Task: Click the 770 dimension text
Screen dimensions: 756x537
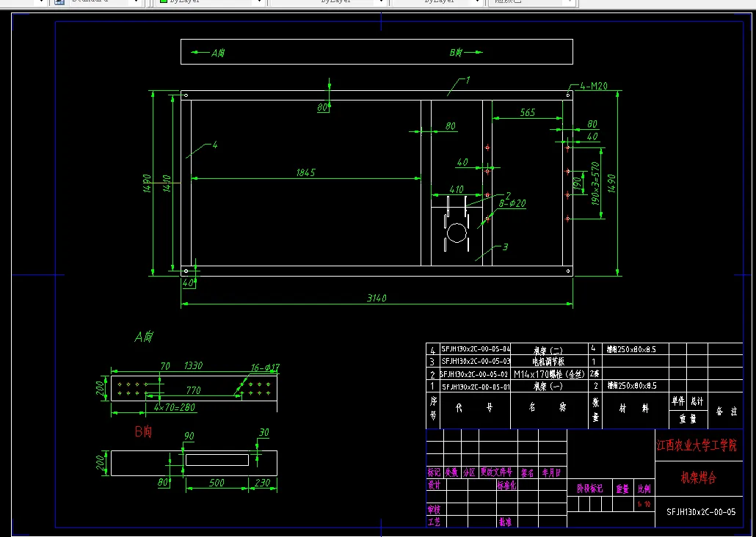Action: [193, 390]
